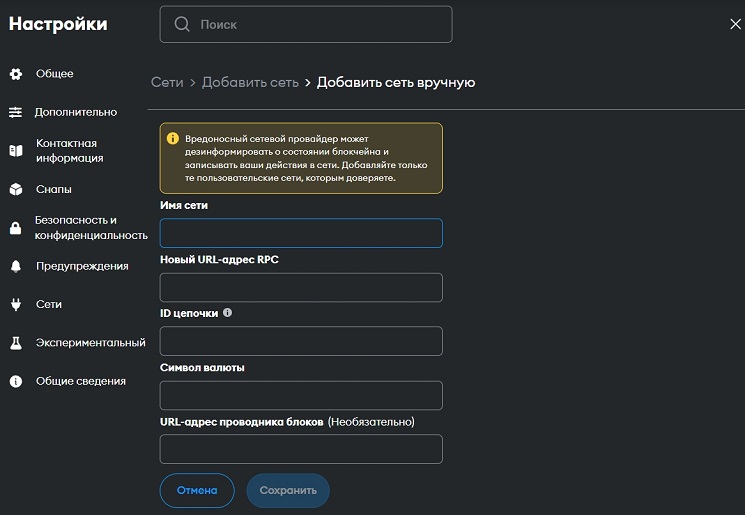Go to Снапы section
Image resolution: width=745 pixels, height=515 pixels.
coord(54,189)
